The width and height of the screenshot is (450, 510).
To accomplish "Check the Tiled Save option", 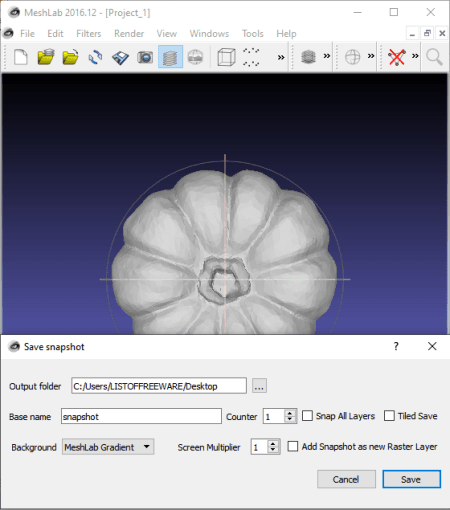I will 389,416.
